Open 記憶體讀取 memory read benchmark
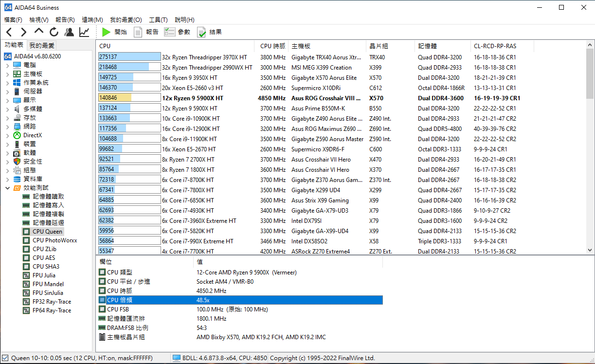Image resolution: width=595 pixels, height=364 pixels. (x=48, y=197)
